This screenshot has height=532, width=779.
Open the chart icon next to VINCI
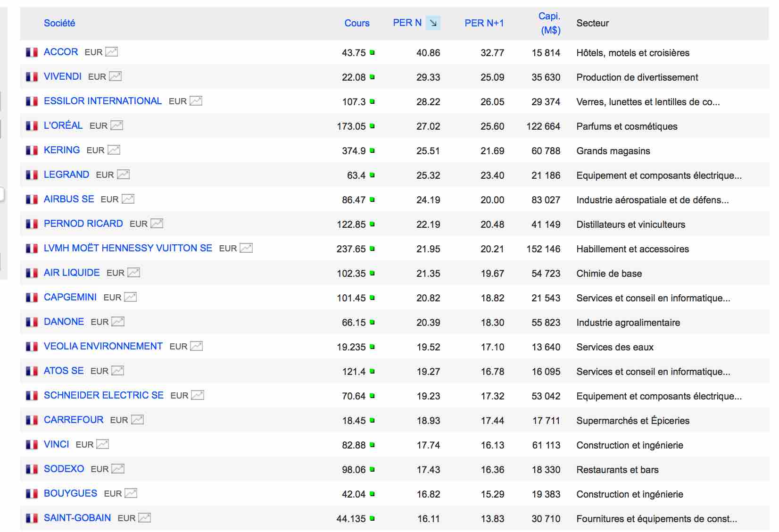(103, 444)
